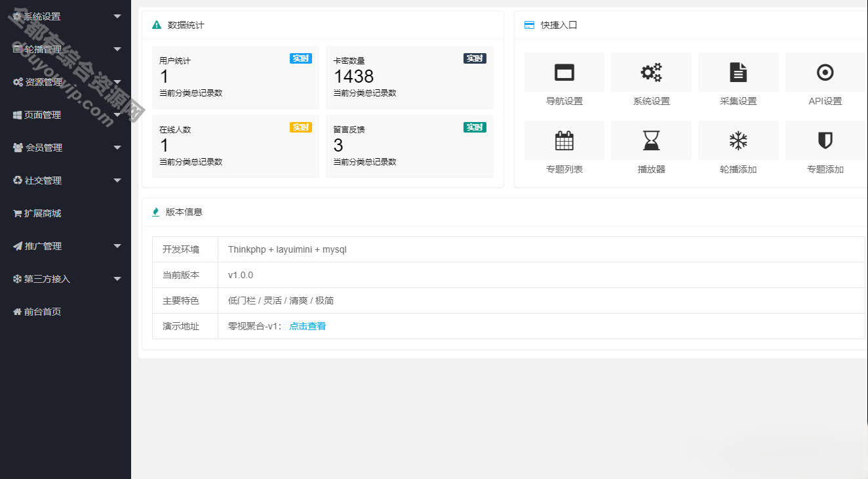Click the 主要特色 row label

[181, 301]
